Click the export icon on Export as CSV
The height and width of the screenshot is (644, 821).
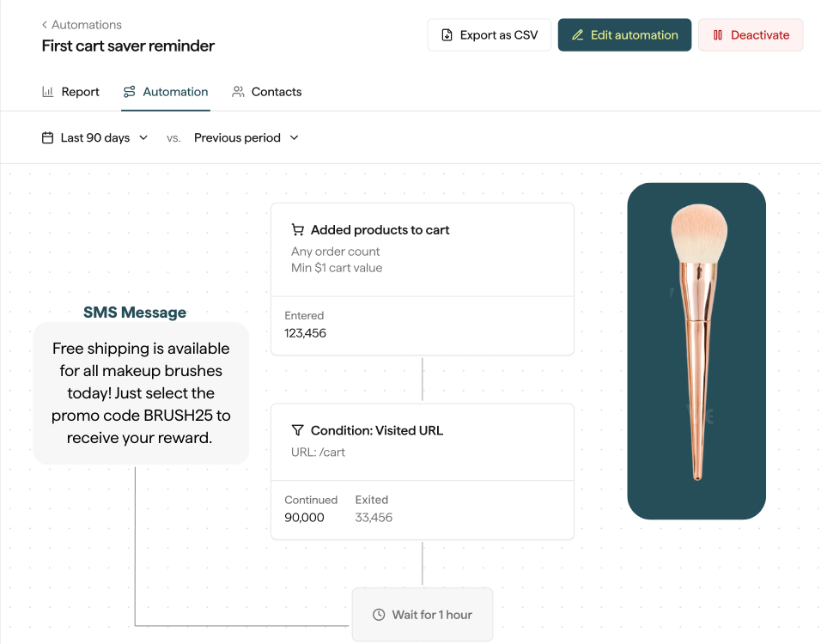[445, 34]
